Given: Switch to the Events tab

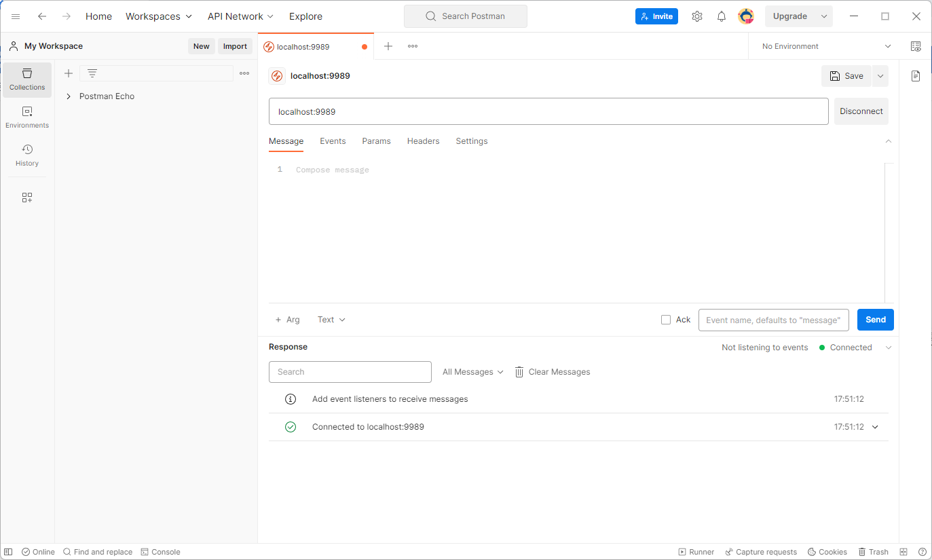Looking at the screenshot, I should (x=333, y=141).
